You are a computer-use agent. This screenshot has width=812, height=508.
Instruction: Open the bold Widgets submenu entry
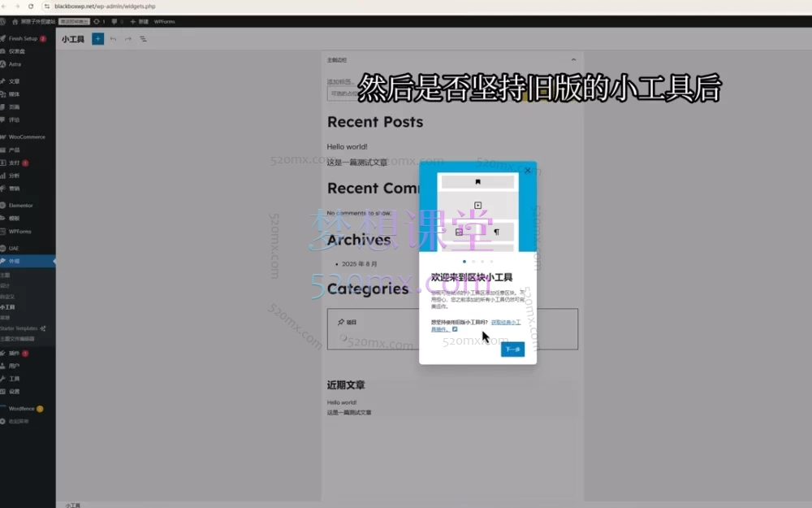8,307
